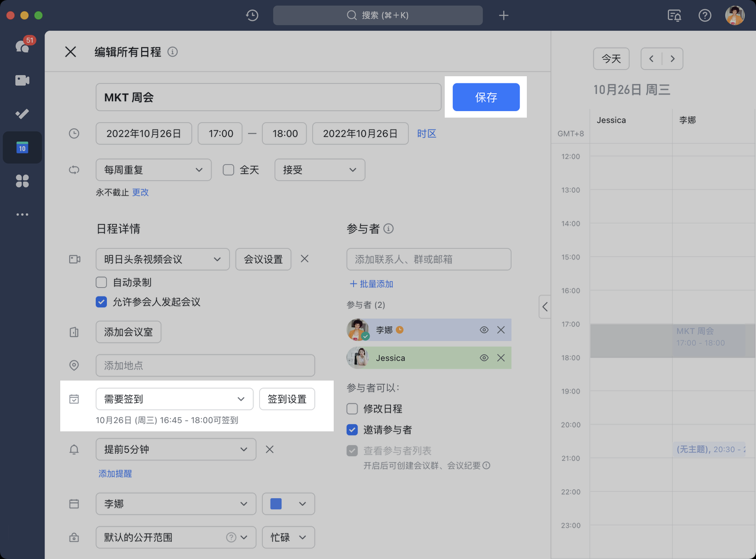Enable the 自动录制 checkbox
The image size is (756, 559).
pyautogui.click(x=102, y=282)
